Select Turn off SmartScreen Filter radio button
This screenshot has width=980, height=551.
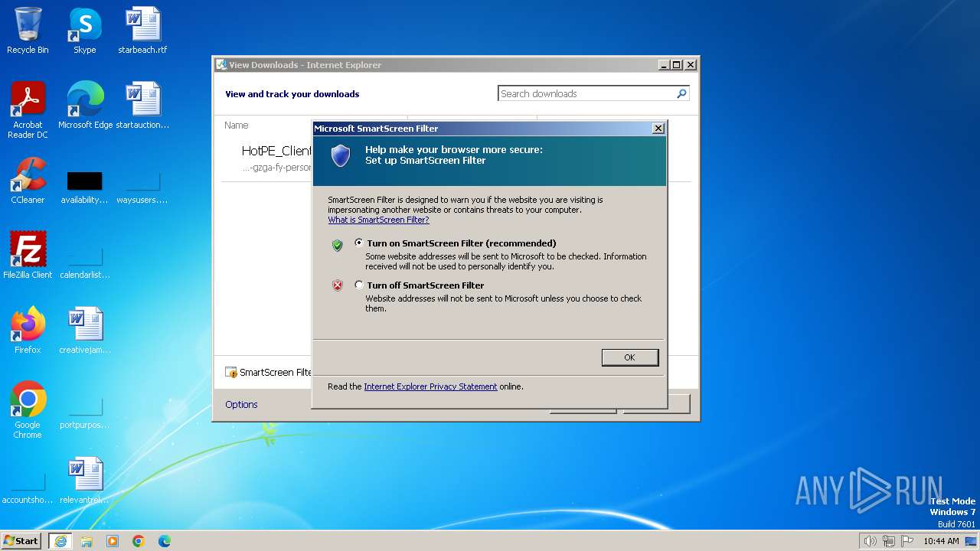pos(359,285)
